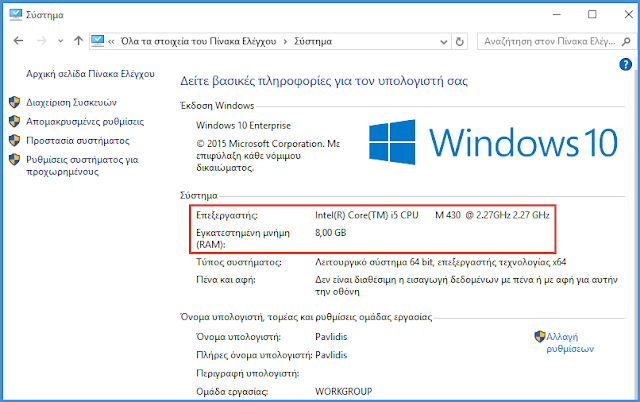Select the computer name 'Pavlidis' next to Όνομα υπολογιστή
Viewport: 640px width, 402px height.
(x=331, y=337)
